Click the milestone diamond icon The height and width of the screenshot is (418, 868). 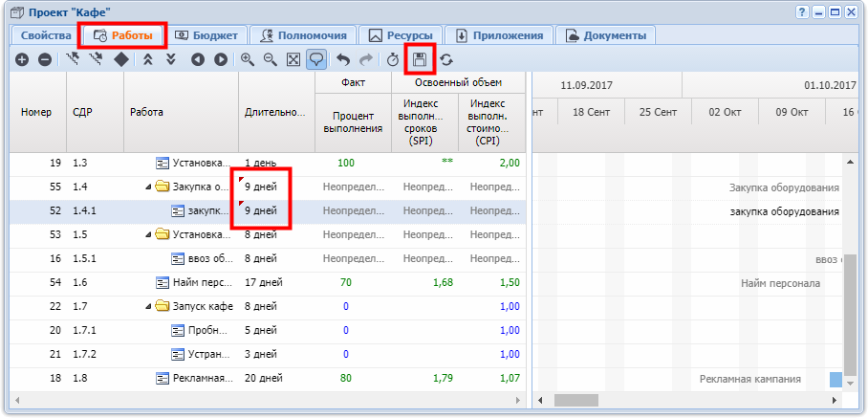[121, 60]
